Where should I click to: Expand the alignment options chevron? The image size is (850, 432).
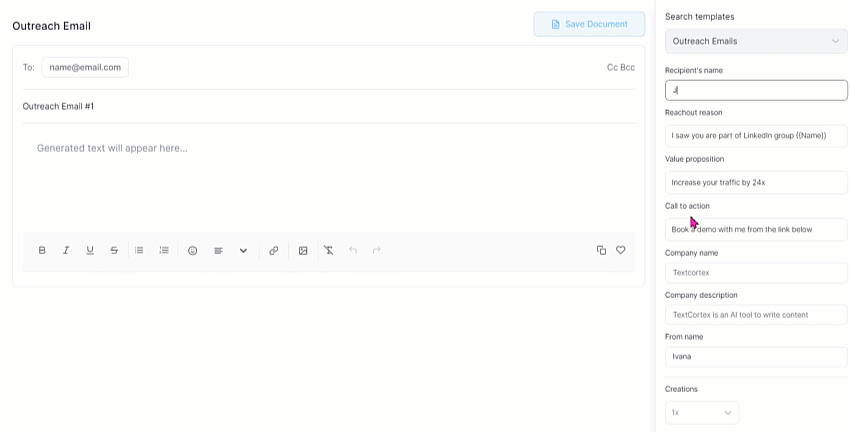tap(243, 250)
